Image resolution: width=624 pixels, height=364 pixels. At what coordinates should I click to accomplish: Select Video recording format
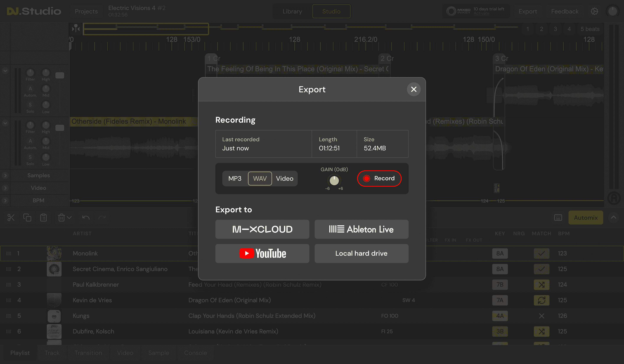284,179
